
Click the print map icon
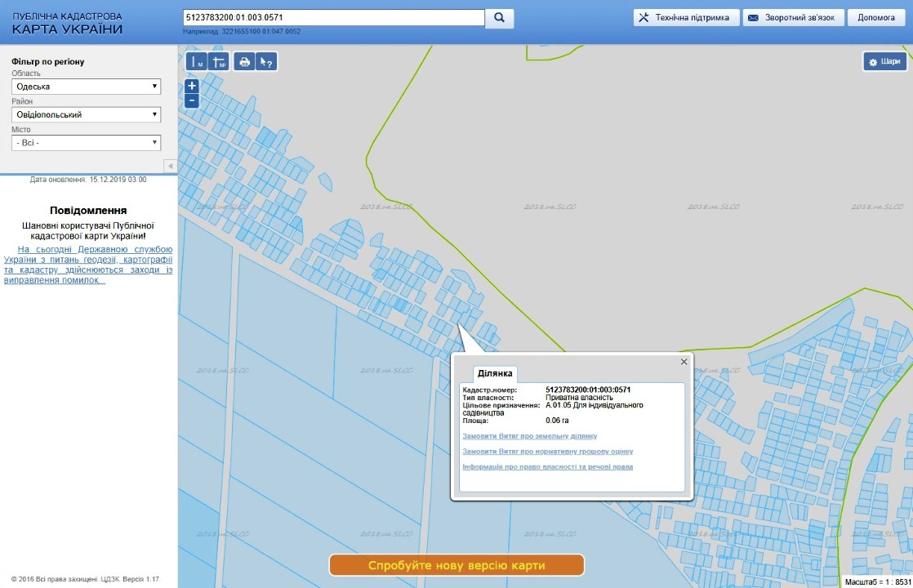tap(244, 62)
